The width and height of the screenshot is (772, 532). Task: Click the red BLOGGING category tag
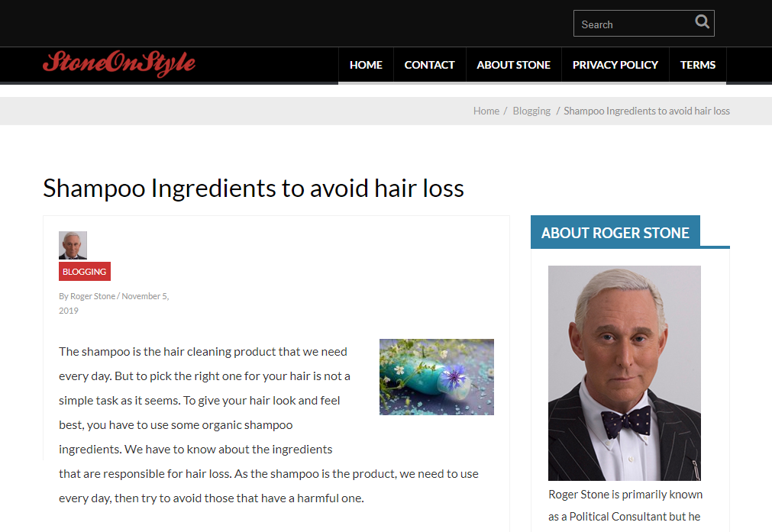[x=85, y=271]
